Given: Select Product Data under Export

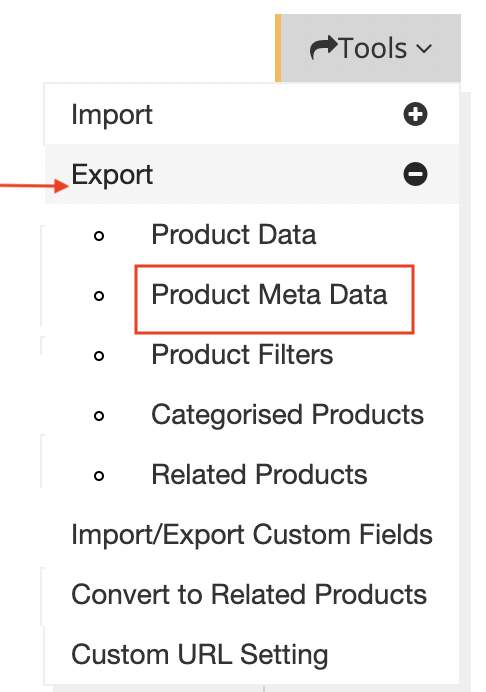Looking at the screenshot, I should [234, 234].
